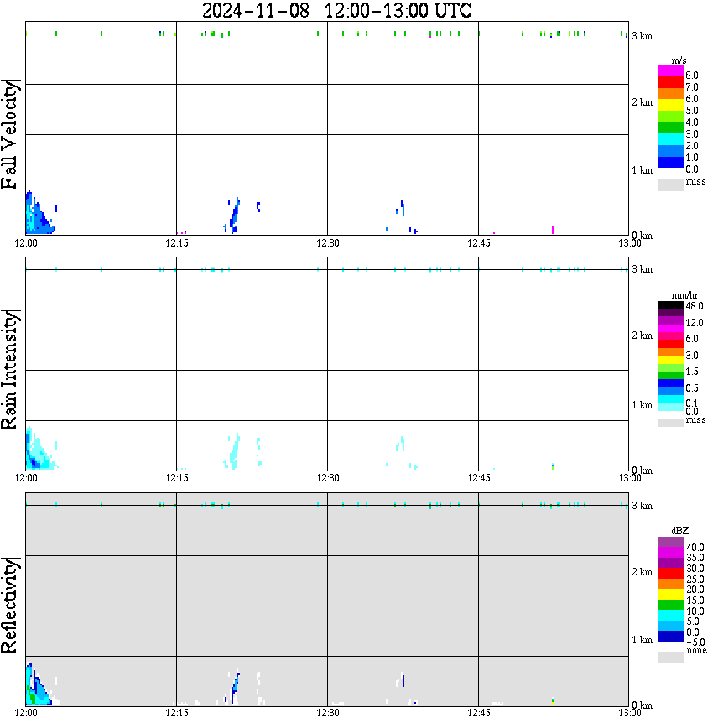The height and width of the screenshot is (728, 713).
Task: Click the 12:15 time label under Fall Velocity
Action: click(176, 243)
